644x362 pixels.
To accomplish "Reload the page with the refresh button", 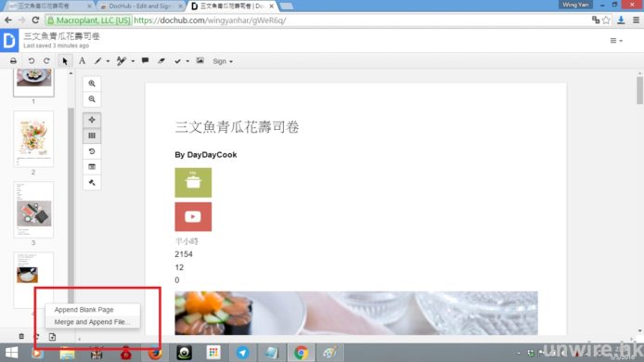I will tap(36, 20).
